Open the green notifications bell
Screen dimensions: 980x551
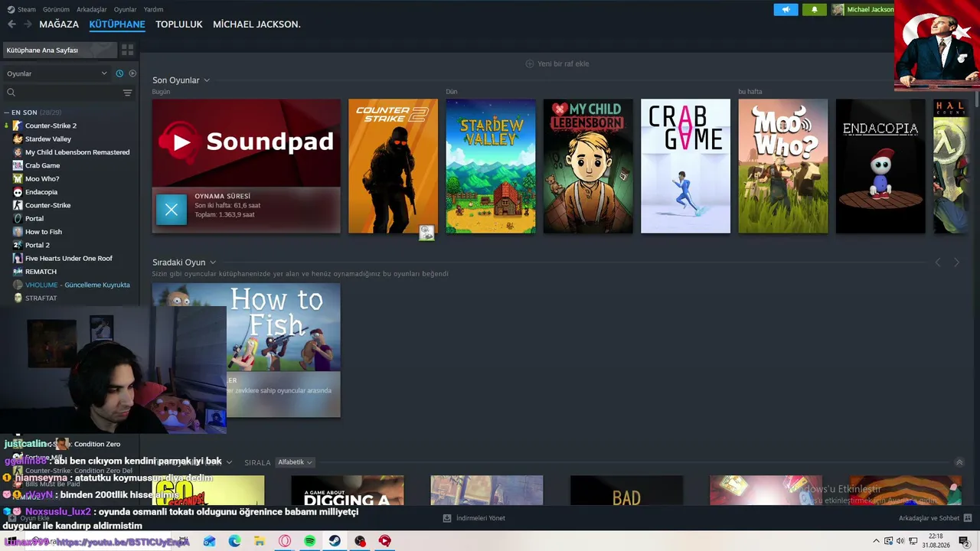[814, 9]
